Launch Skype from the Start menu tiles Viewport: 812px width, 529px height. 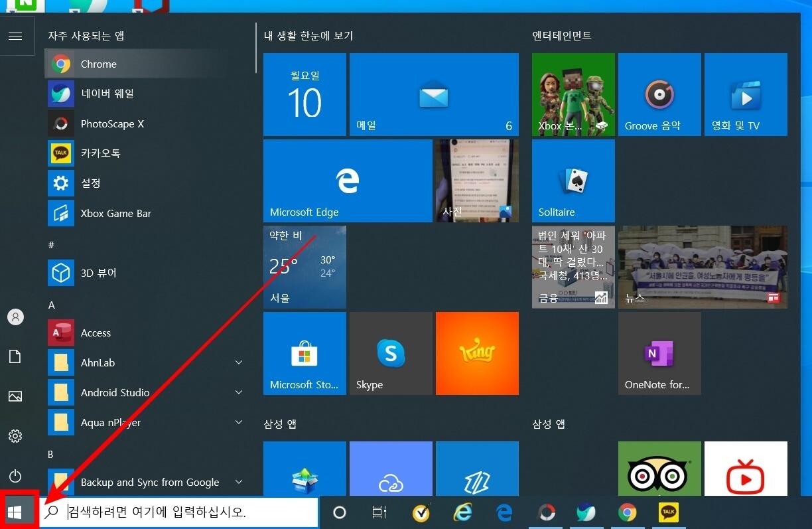390,353
